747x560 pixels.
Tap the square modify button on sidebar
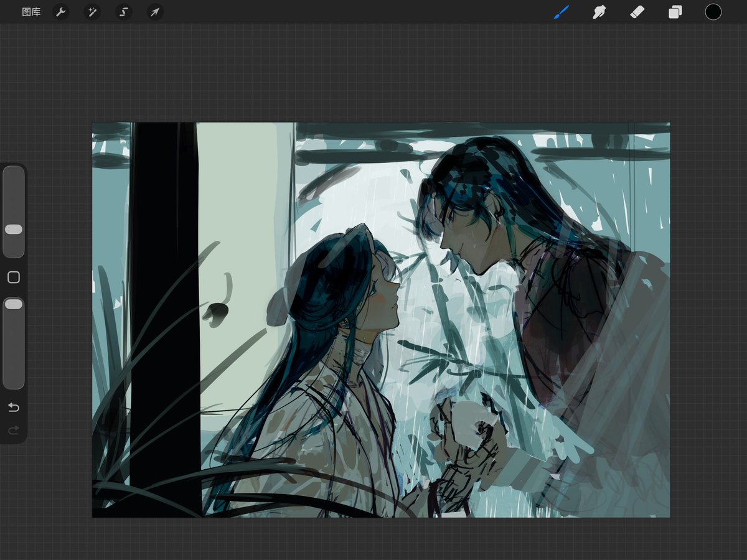pos(14,278)
